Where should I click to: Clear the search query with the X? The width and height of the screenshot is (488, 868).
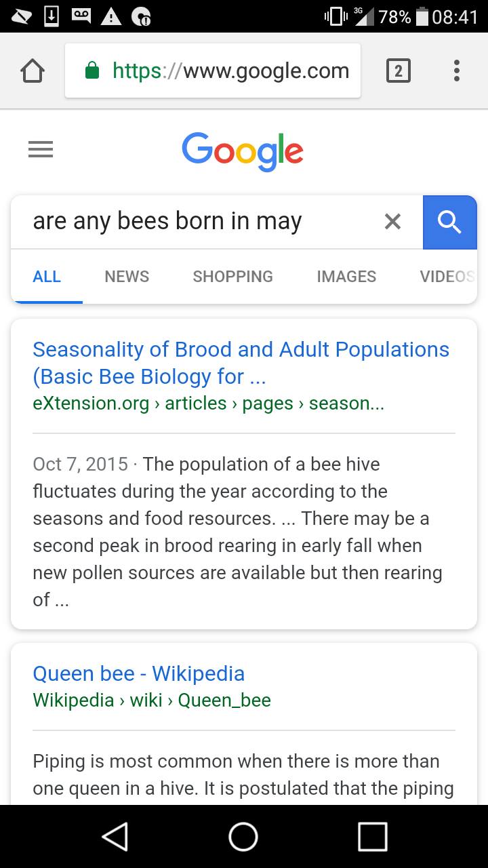click(x=392, y=221)
